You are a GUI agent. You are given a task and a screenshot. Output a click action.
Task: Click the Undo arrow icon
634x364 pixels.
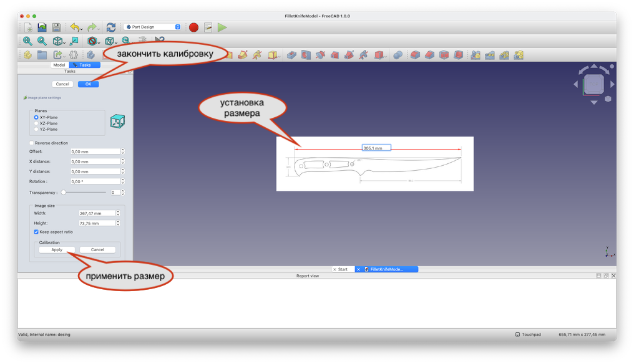(75, 27)
